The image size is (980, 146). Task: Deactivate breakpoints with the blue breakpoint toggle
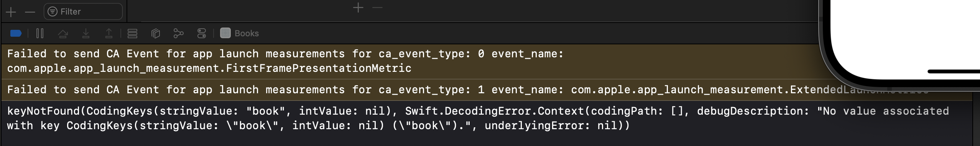[16, 34]
